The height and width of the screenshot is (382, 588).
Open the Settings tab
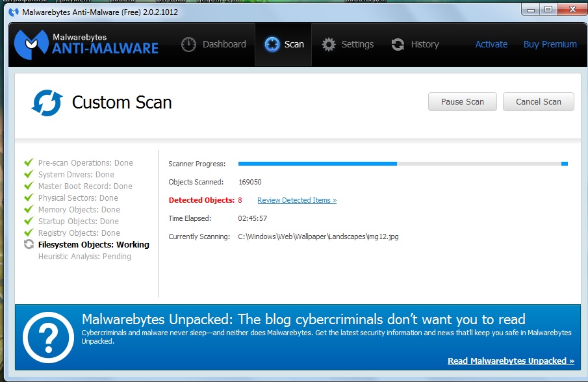coord(348,44)
